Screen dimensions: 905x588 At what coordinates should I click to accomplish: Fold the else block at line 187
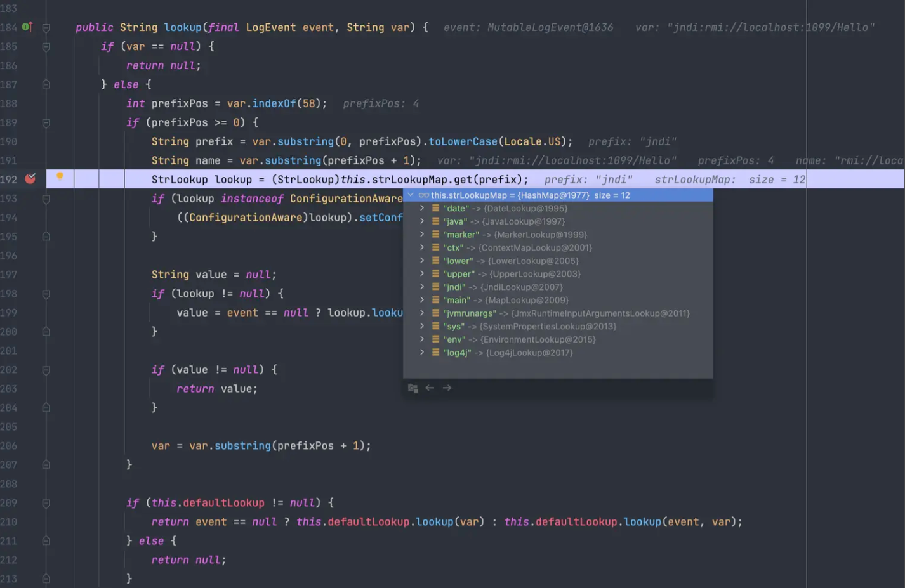(x=46, y=84)
